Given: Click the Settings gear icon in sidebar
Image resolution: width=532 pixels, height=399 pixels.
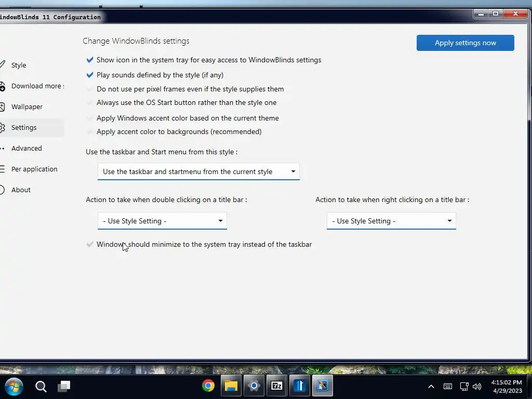Looking at the screenshot, I should point(2,128).
